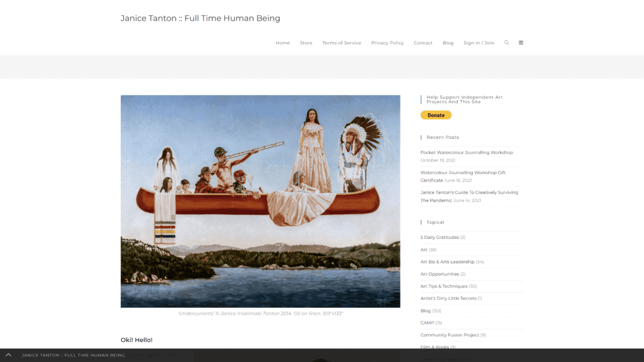The width and height of the screenshot is (644, 362).
Task: Go to the Blog menu item
Action: click(448, 43)
